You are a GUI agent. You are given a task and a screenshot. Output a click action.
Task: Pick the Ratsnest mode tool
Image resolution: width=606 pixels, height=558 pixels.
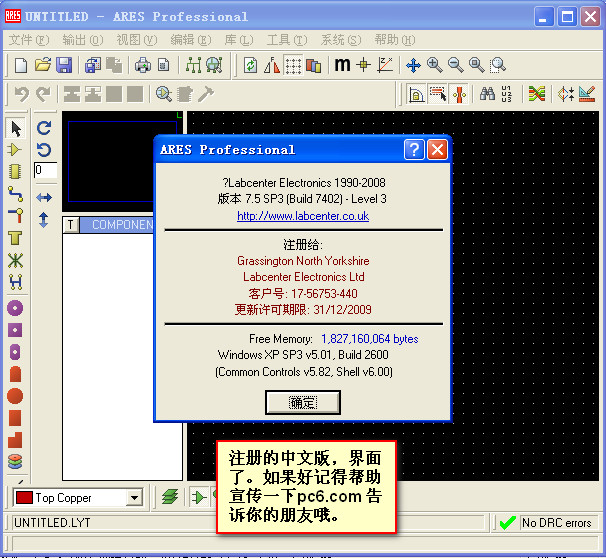(x=15, y=261)
